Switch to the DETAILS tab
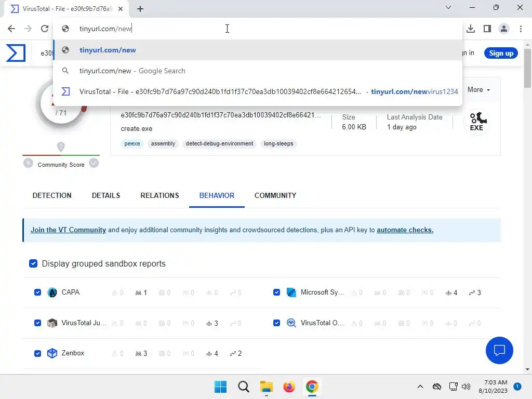 pyautogui.click(x=106, y=195)
